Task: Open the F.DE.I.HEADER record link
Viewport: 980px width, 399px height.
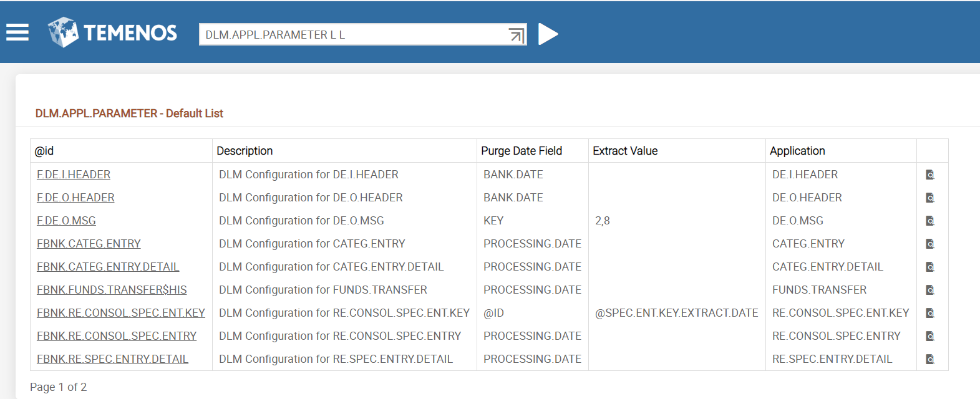Action: point(74,175)
